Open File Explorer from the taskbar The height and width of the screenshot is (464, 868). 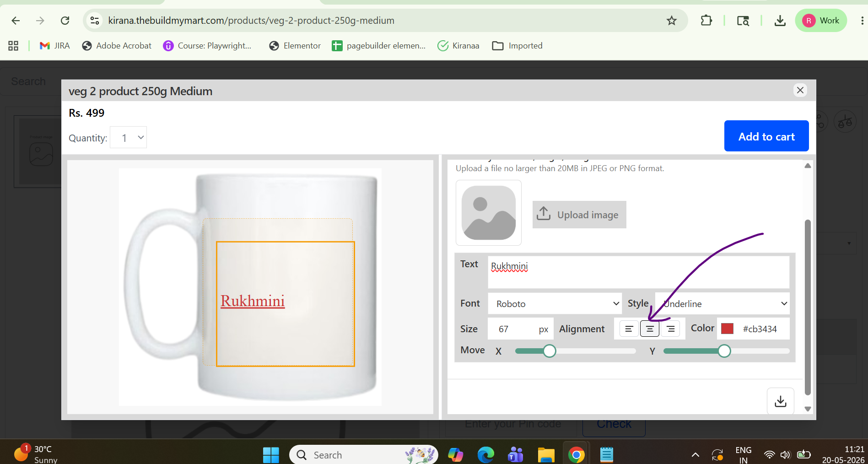[546, 455]
